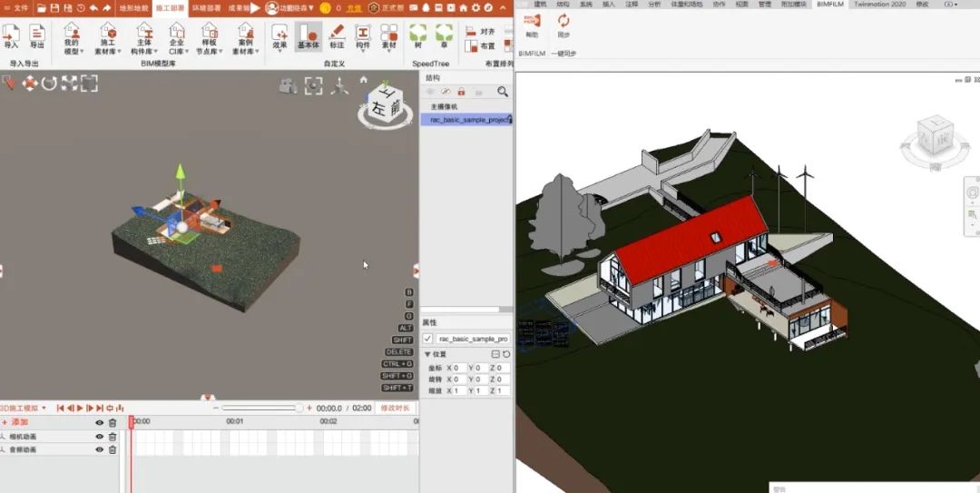
Task: Click the 添加 add button
Action: [x=15, y=422]
